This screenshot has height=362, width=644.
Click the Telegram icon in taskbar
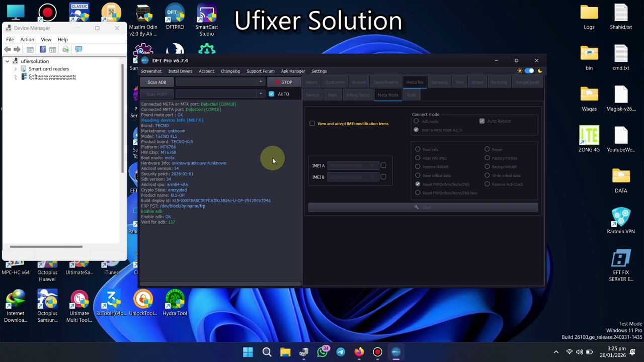pos(341,352)
